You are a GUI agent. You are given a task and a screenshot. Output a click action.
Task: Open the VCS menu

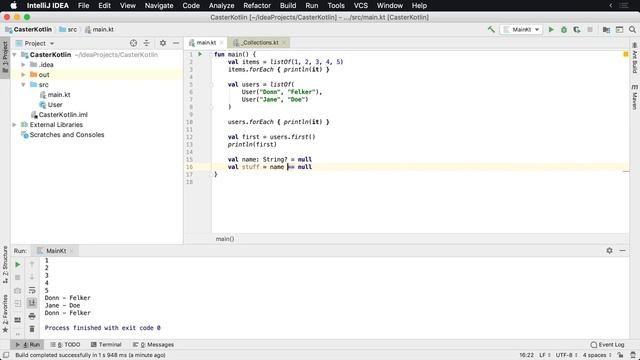coord(360,6)
